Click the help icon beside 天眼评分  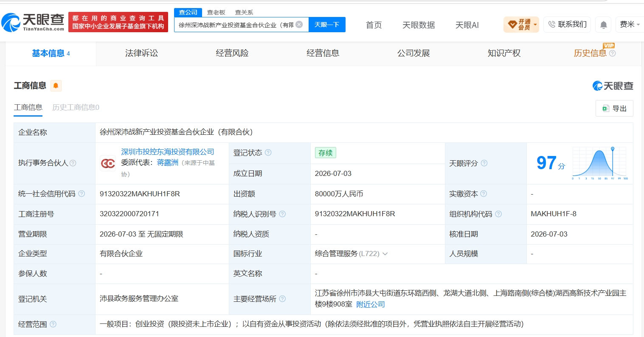click(x=484, y=163)
